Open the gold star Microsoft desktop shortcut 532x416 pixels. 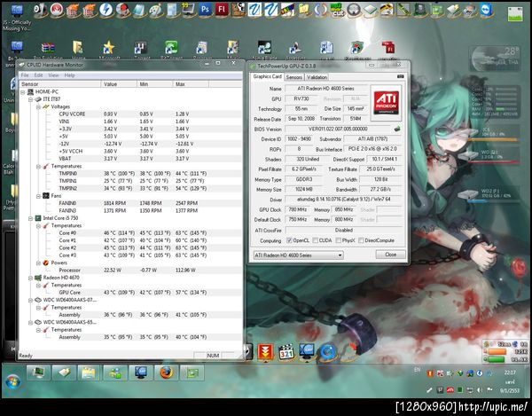(x=108, y=48)
